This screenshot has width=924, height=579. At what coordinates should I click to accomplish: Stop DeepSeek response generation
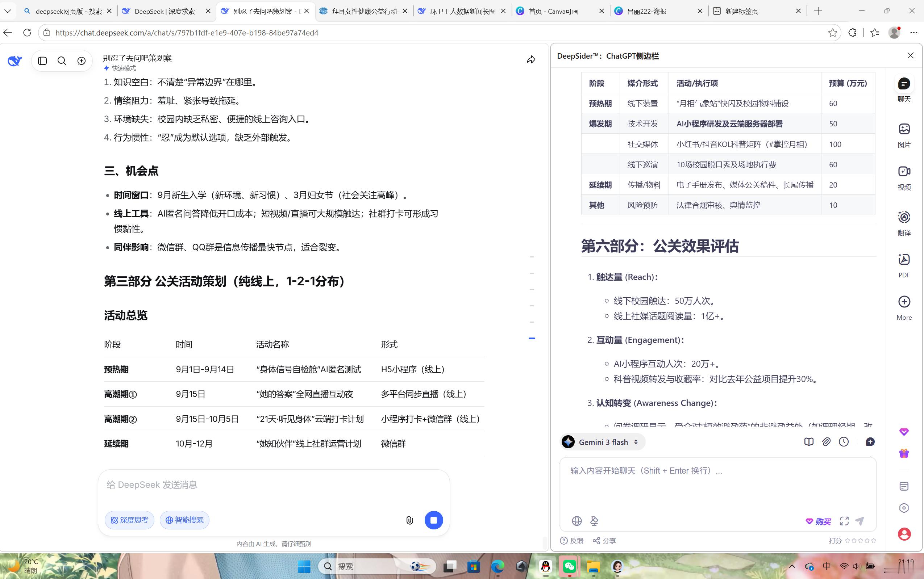coord(434,520)
